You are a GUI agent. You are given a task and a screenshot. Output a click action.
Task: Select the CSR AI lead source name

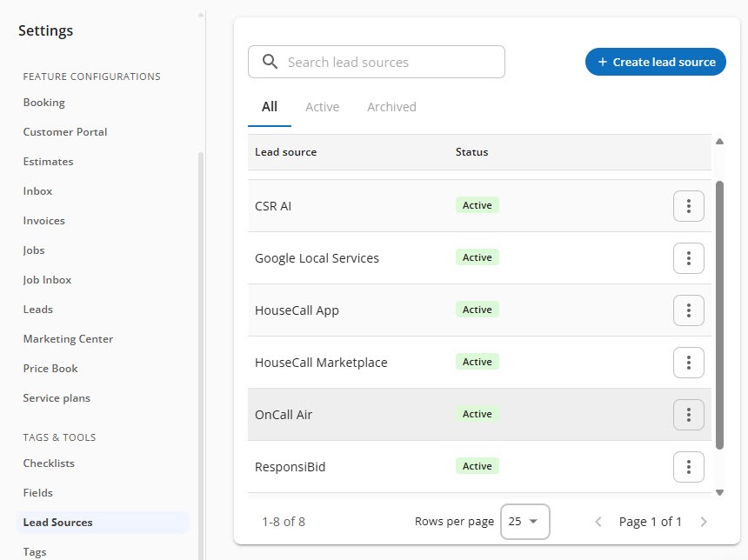(x=273, y=206)
